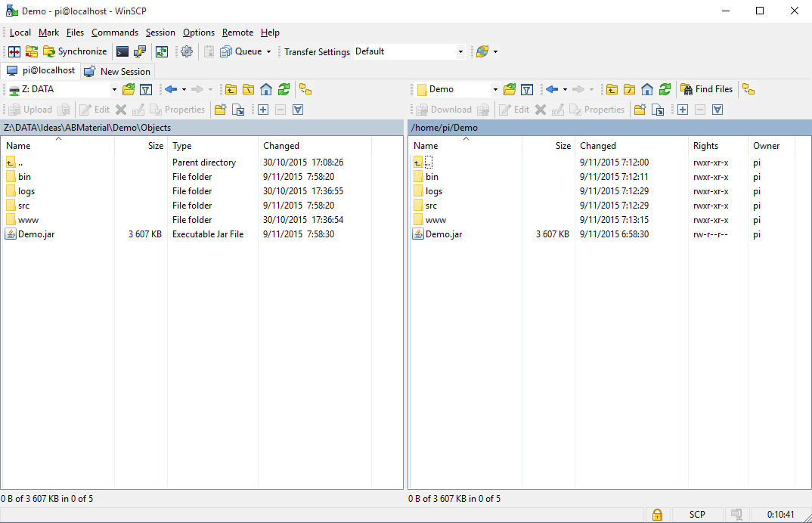The width and height of the screenshot is (812, 523).
Task: Go to remote root directory icon
Action: (x=630, y=90)
